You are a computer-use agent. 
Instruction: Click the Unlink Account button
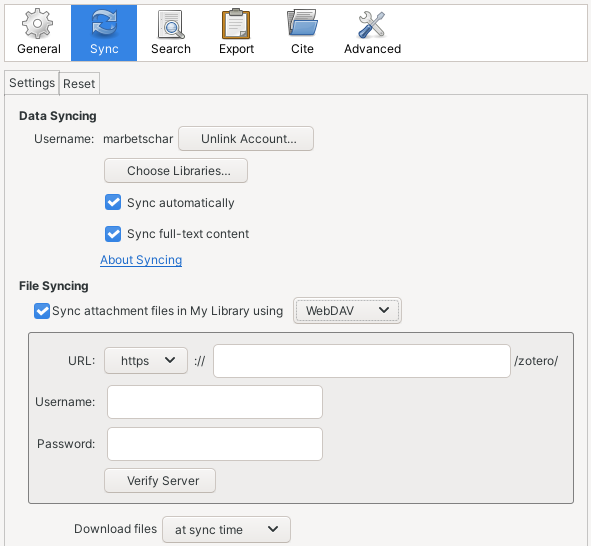click(x=246, y=139)
